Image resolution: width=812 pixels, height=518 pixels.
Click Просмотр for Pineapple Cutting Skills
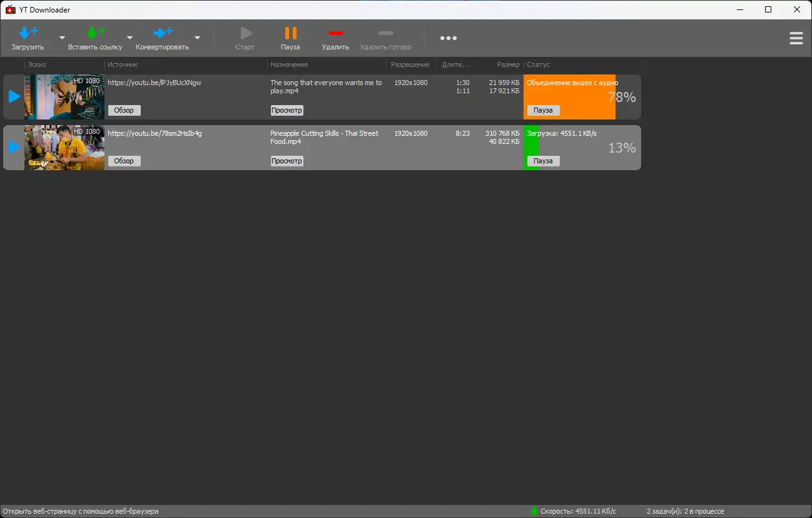pyautogui.click(x=287, y=161)
